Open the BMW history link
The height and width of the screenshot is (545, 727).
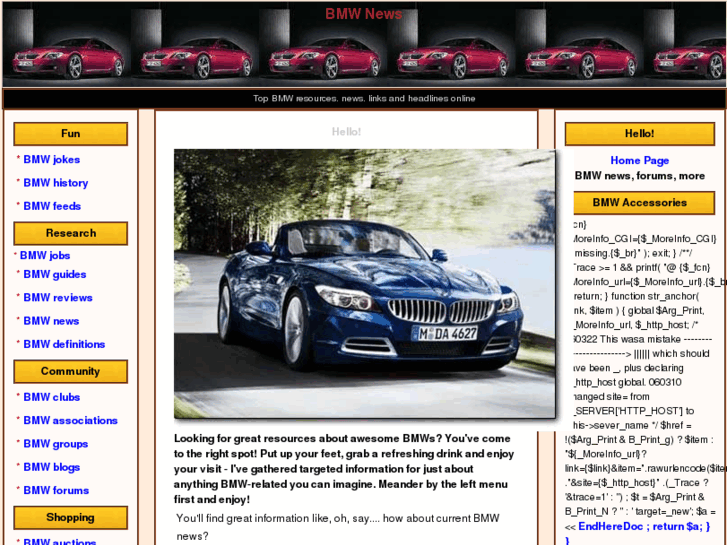(x=56, y=183)
